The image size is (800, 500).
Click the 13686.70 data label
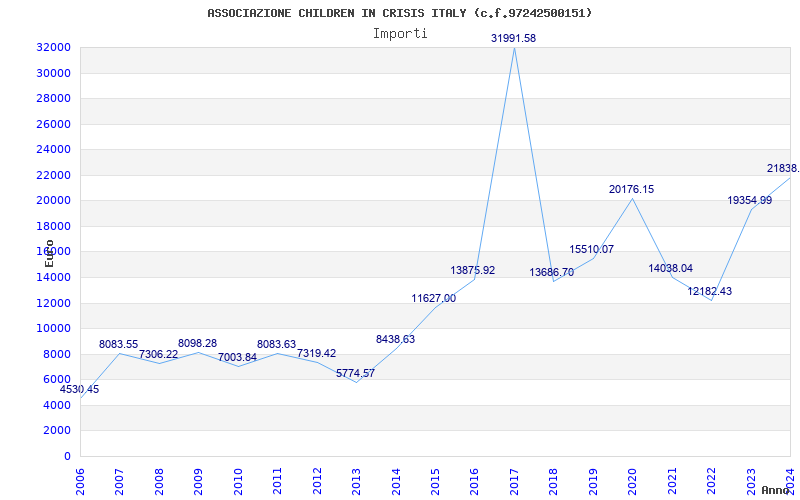tap(552, 272)
